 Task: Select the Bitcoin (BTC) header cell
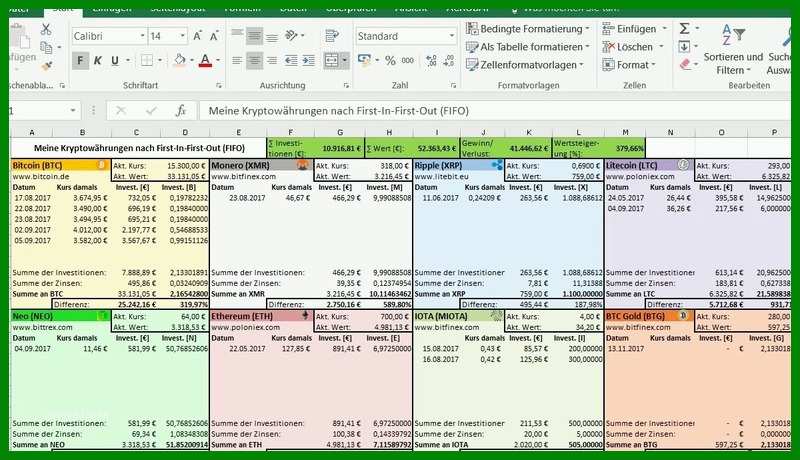(60, 165)
